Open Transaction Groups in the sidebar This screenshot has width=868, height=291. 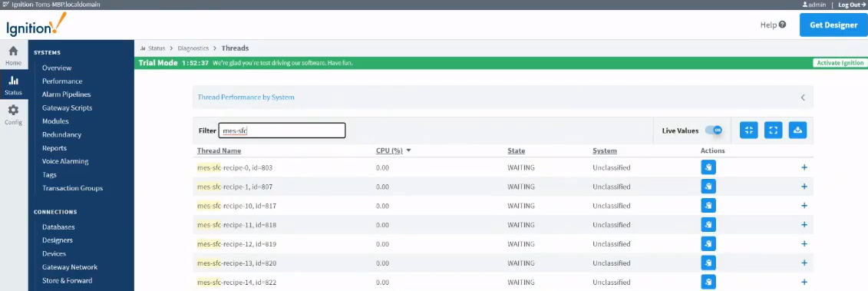coord(72,188)
